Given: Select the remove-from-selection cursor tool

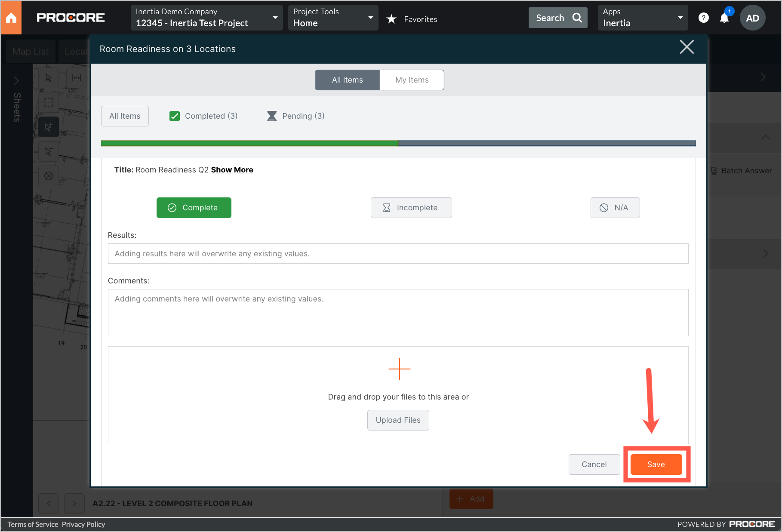Looking at the screenshot, I should pyautogui.click(x=48, y=151).
